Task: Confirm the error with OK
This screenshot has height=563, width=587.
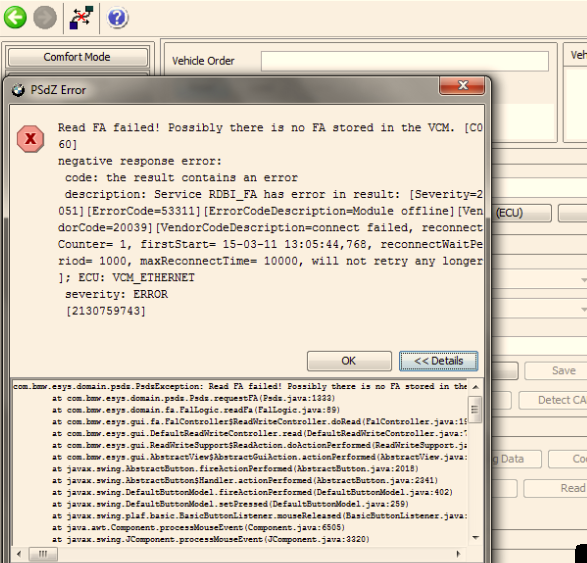Action: tap(349, 361)
